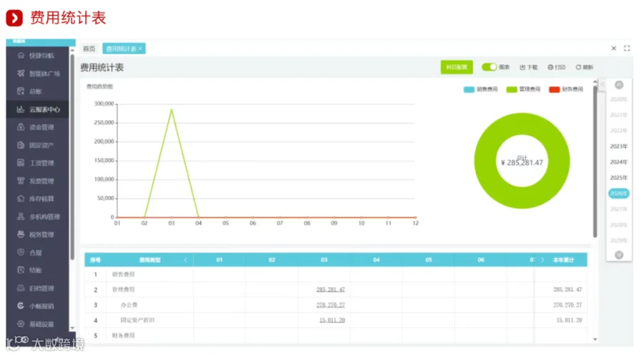Click the sidebar vertical scrollbar
This screenshot has height=356, width=644.
pyautogui.click(x=72, y=156)
